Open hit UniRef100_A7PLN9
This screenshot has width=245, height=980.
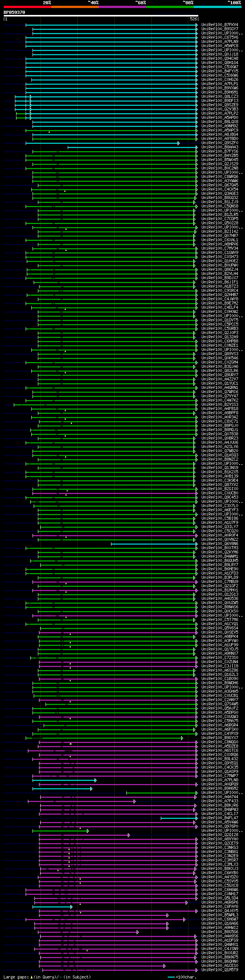click(x=220, y=42)
